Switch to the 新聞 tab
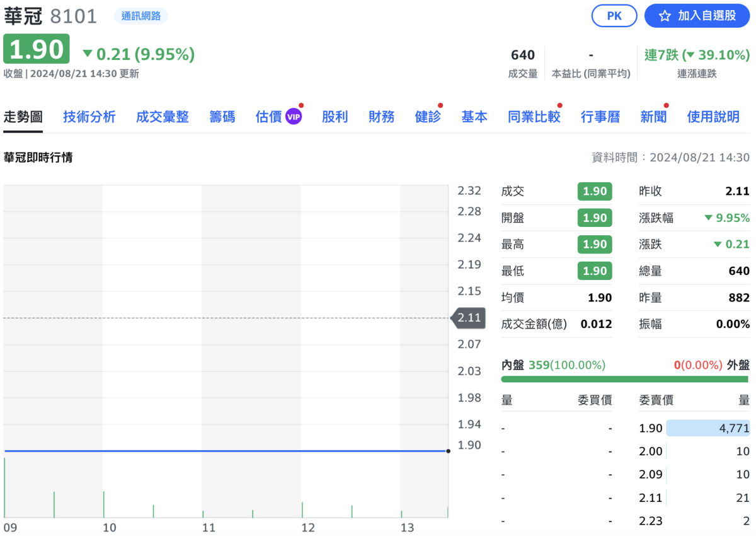Screen dimensions: 756x536 point(653,117)
